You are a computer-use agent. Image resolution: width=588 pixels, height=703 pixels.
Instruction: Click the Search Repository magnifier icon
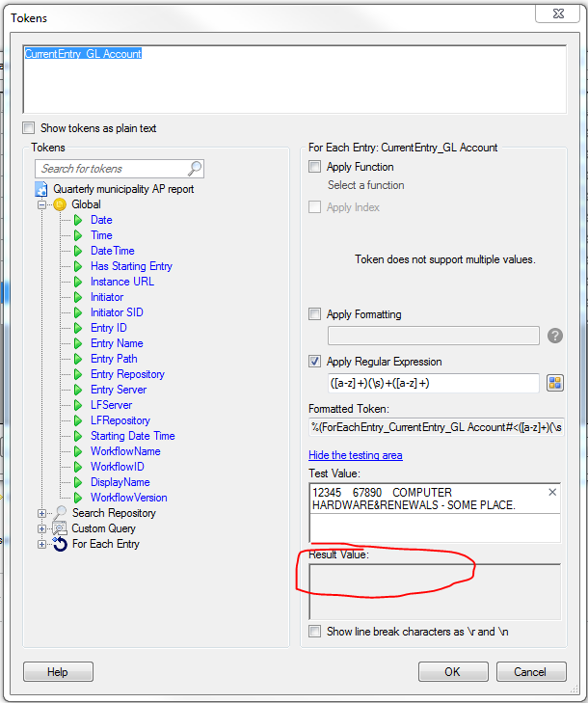click(60, 512)
